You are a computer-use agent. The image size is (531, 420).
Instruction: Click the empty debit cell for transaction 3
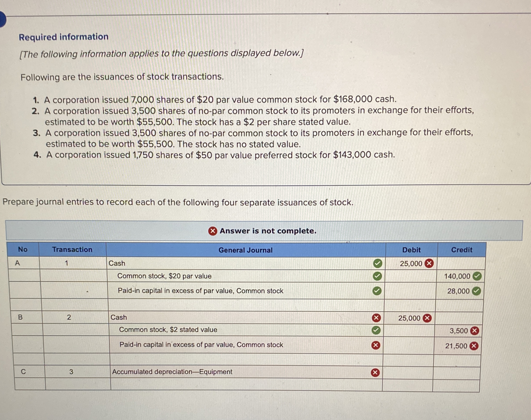408,373
